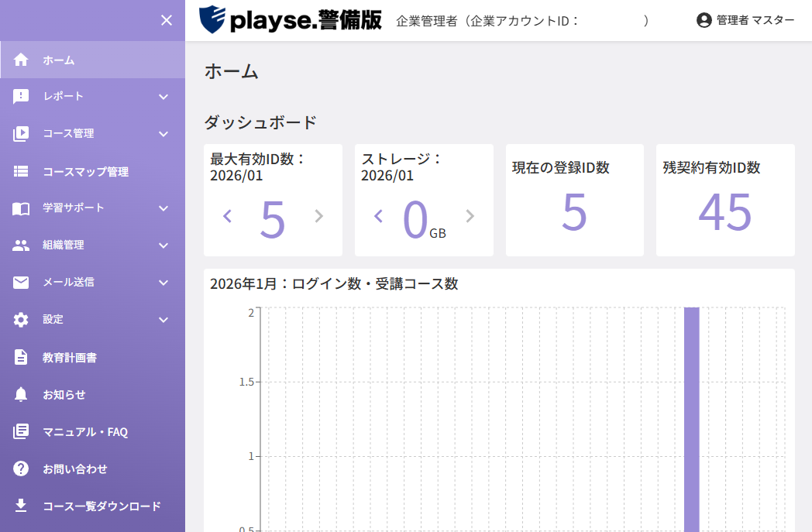The height and width of the screenshot is (532, 812).
Task: Open コースマップ管理 menu item
Action: click(x=93, y=171)
